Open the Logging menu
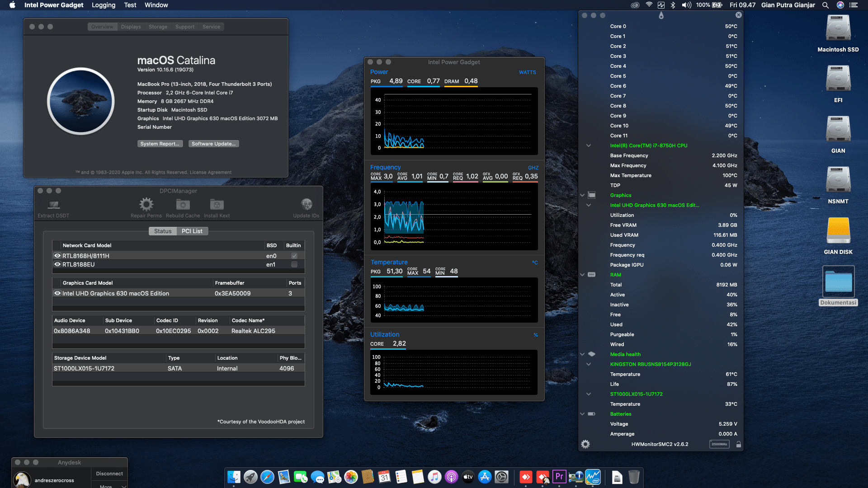The height and width of the screenshot is (488, 868). coord(103,5)
